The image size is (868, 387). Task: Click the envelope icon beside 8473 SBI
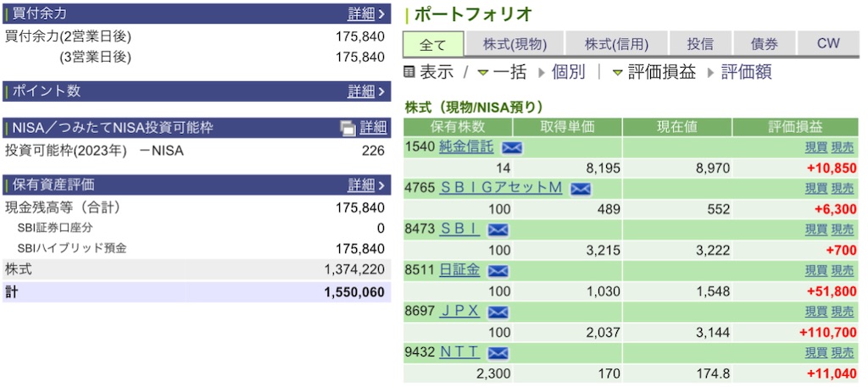(498, 230)
